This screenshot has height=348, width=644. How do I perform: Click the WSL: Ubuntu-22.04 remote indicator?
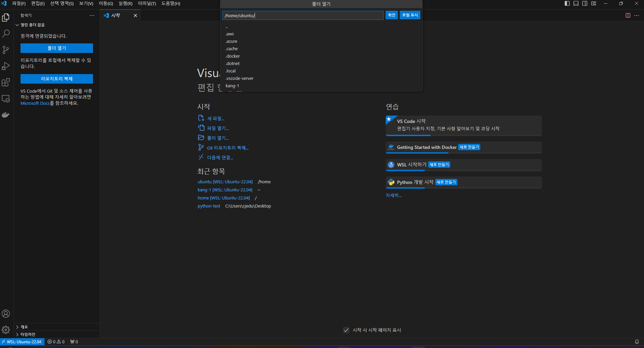(22, 342)
